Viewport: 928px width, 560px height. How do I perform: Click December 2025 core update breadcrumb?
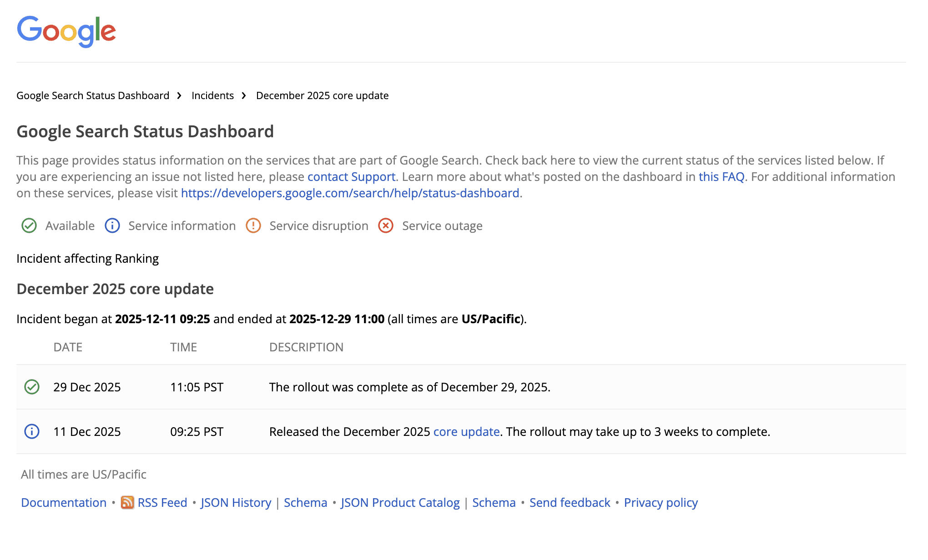click(322, 95)
